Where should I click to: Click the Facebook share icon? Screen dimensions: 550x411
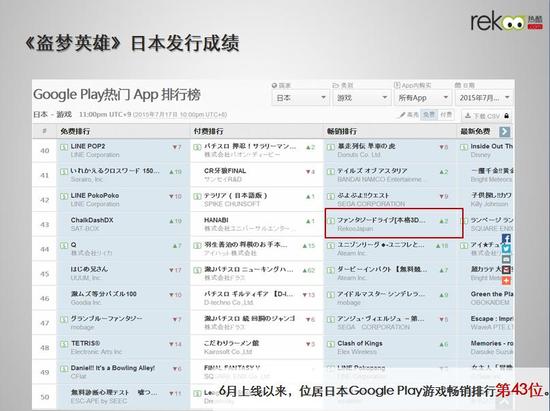coord(506,239)
